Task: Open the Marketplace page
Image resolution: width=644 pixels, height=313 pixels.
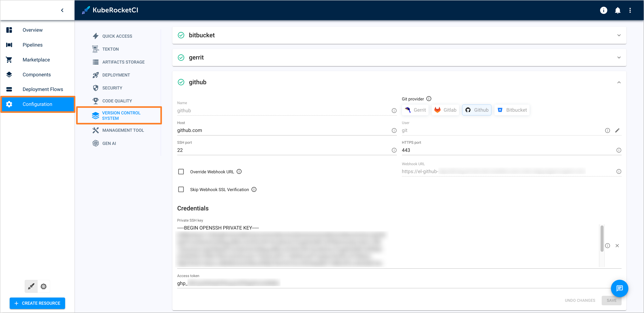Action: click(36, 60)
